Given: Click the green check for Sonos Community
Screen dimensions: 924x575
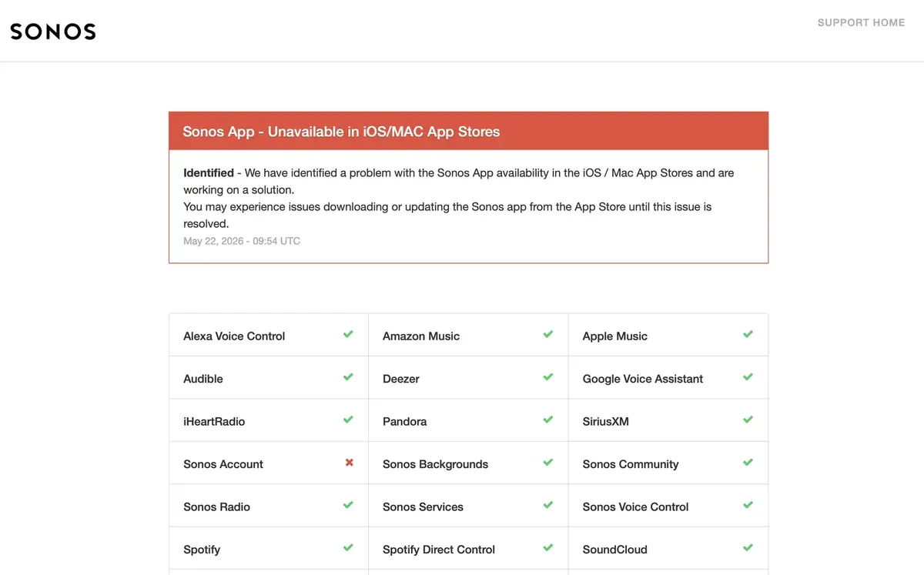Looking at the screenshot, I should (748, 463).
